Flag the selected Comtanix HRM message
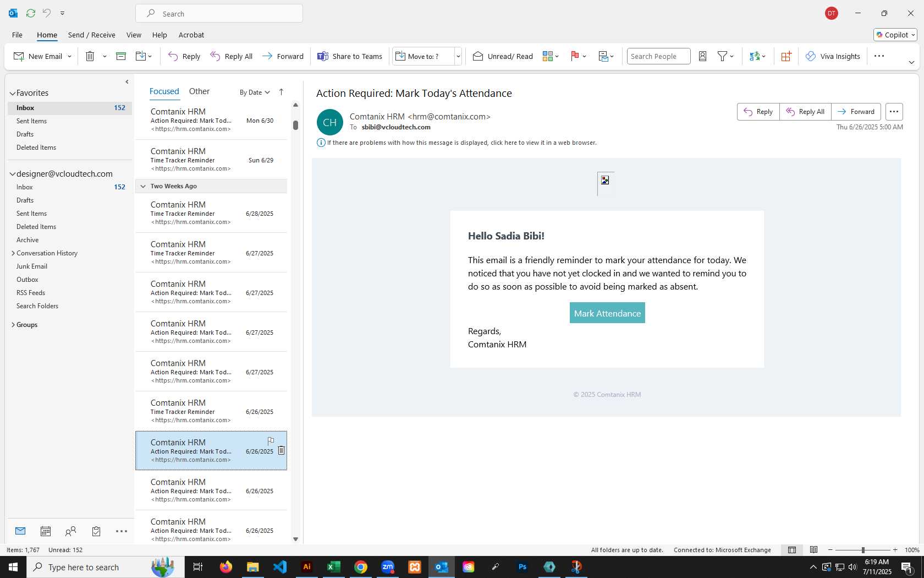 271,441
